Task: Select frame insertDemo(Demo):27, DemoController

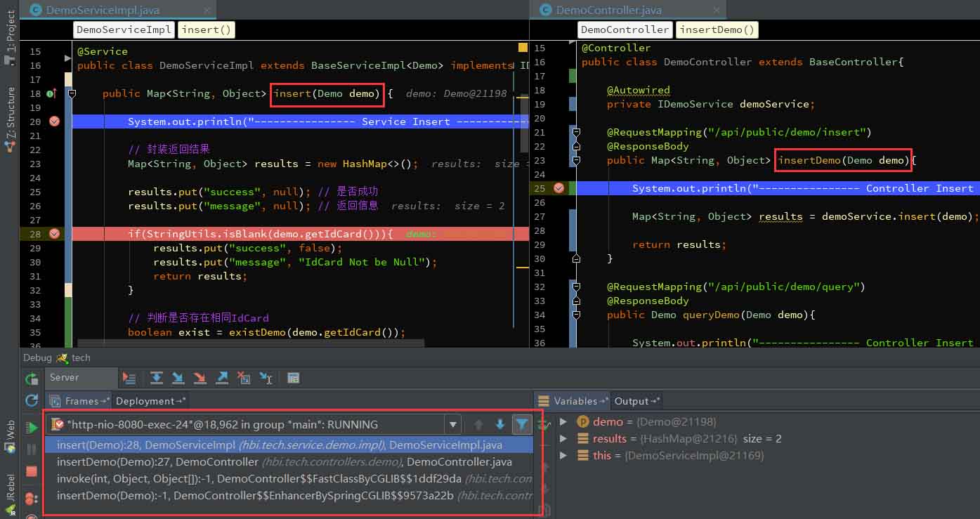Action: [x=289, y=461]
